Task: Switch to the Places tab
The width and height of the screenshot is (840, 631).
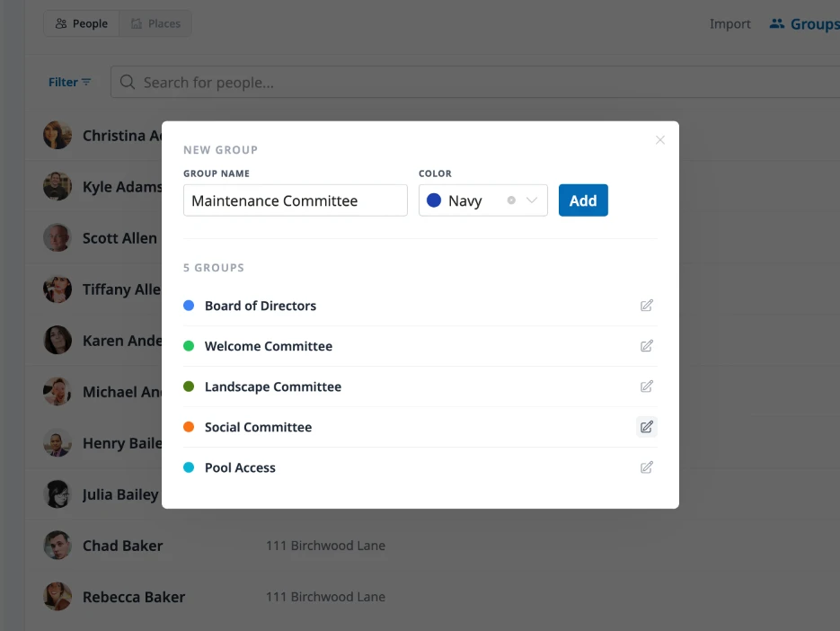Action: [155, 23]
